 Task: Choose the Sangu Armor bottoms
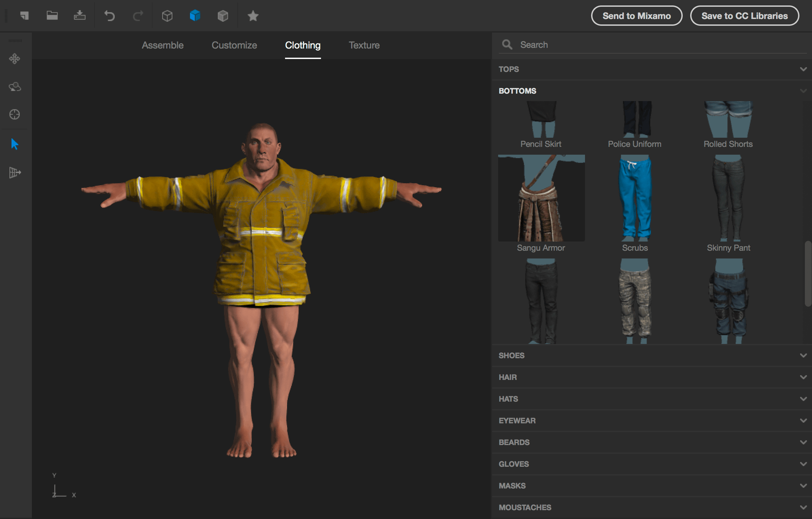point(541,198)
